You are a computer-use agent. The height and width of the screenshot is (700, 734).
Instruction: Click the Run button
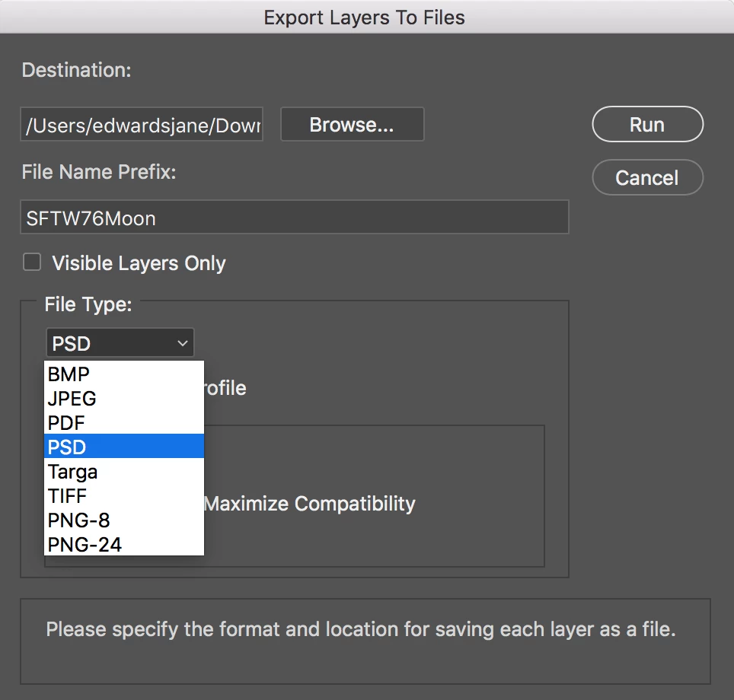coord(647,125)
